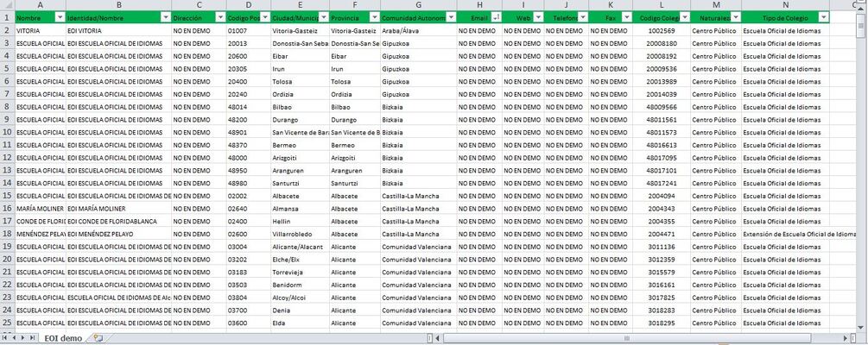Open the Identidad/Nombre filter dropdown
This screenshot has height=345, width=868.
166,18
